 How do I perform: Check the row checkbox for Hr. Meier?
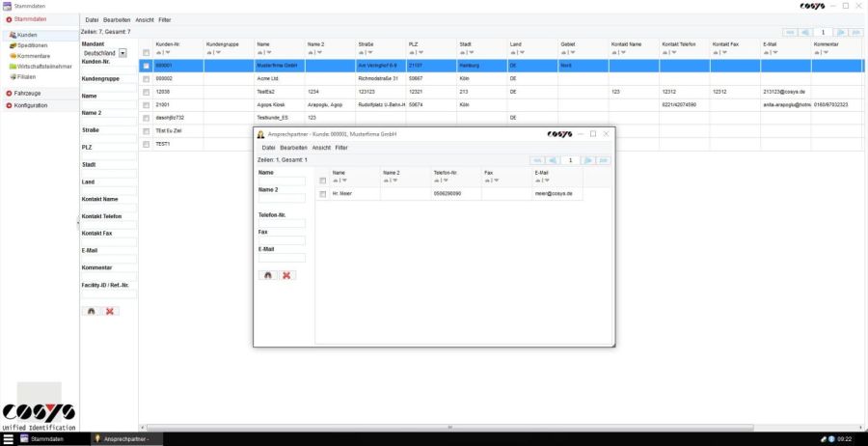click(x=323, y=194)
